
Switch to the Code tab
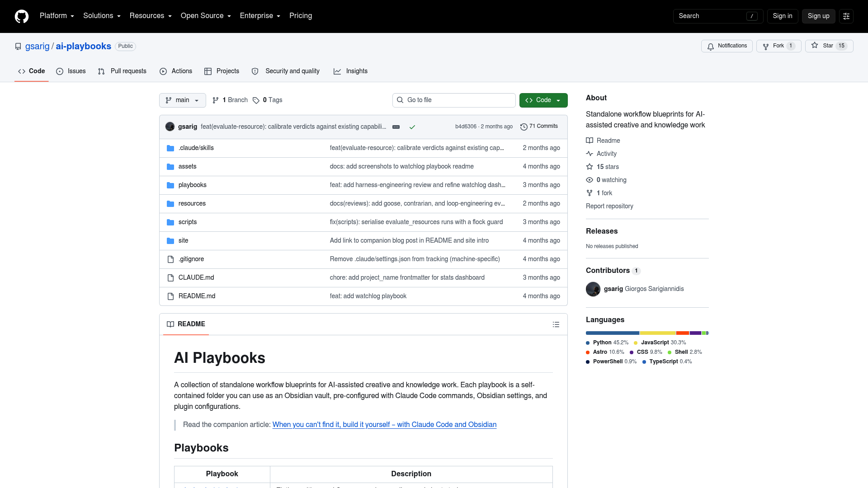click(x=32, y=71)
